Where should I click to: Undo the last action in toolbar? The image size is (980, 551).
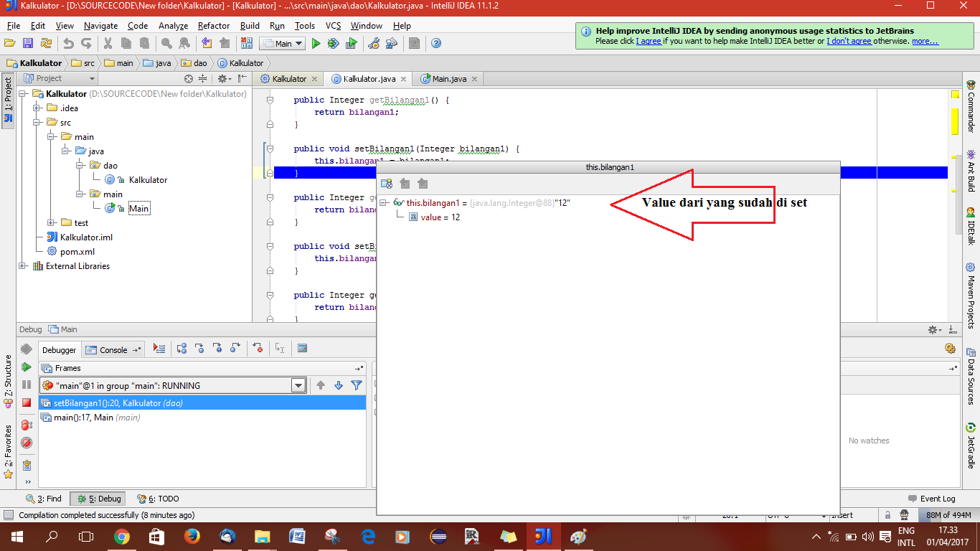[x=69, y=44]
